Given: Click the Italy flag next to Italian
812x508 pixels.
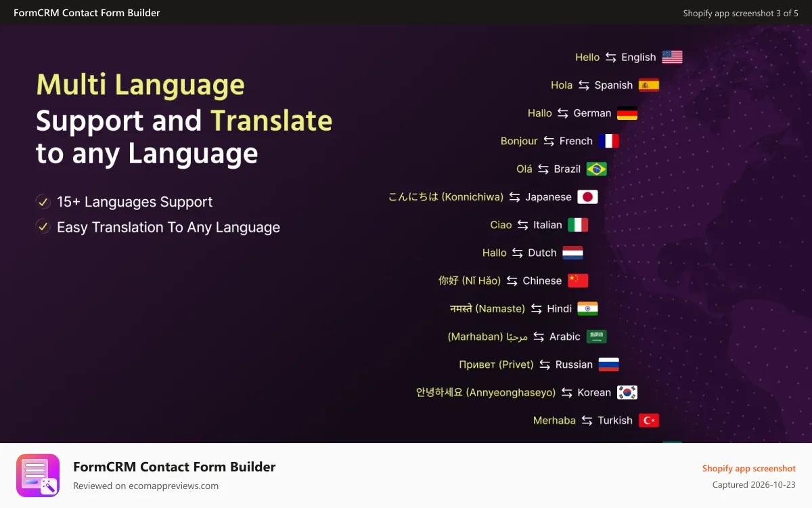Looking at the screenshot, I should pos(578,225).
